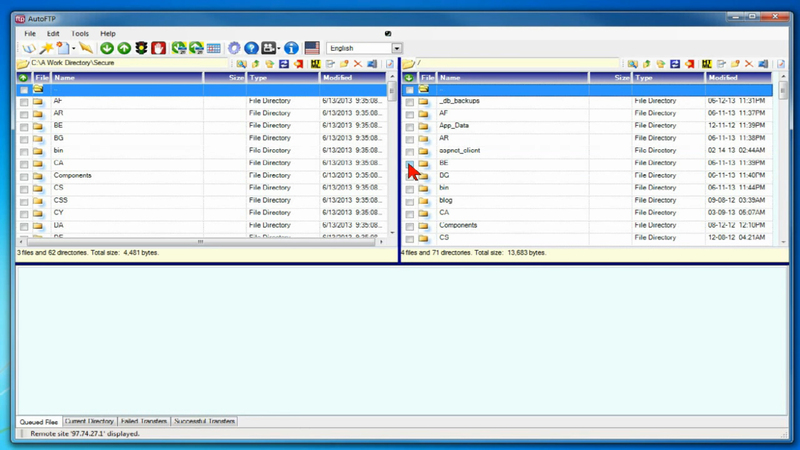Check the local Components folder checkbox

[x=24, y=177]
